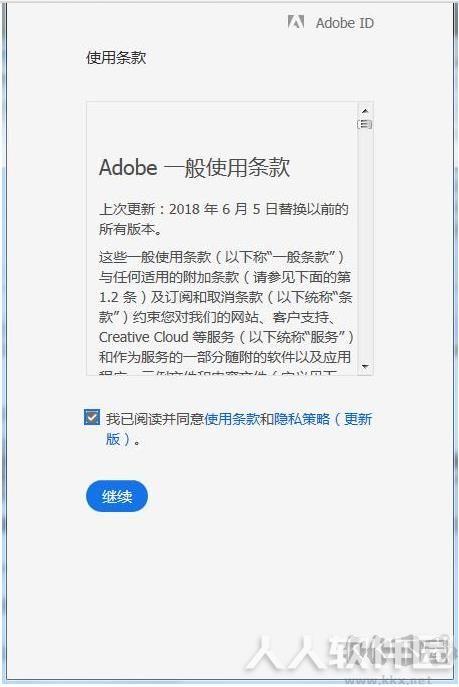The width and height of the screenshot is (459, 687).
Task: Uncheck the 我已阅读并同意 agreement checkbox
Action: (92, 418)
